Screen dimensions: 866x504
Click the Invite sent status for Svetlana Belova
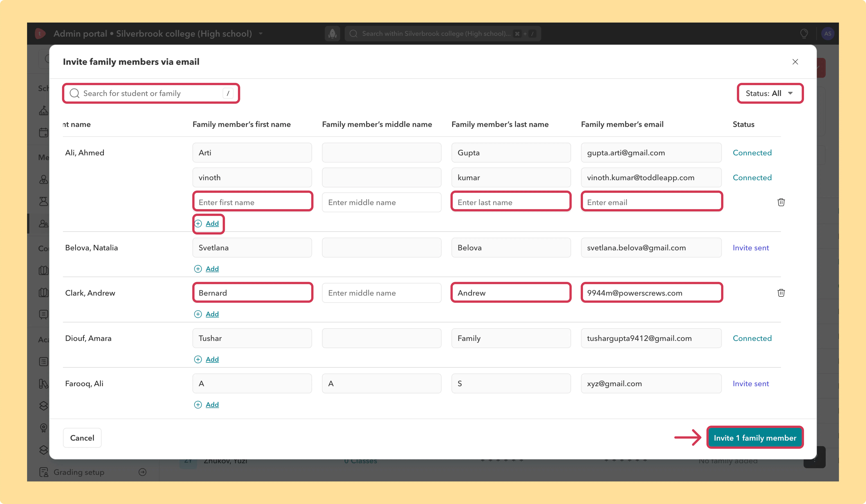click(751, 248)
